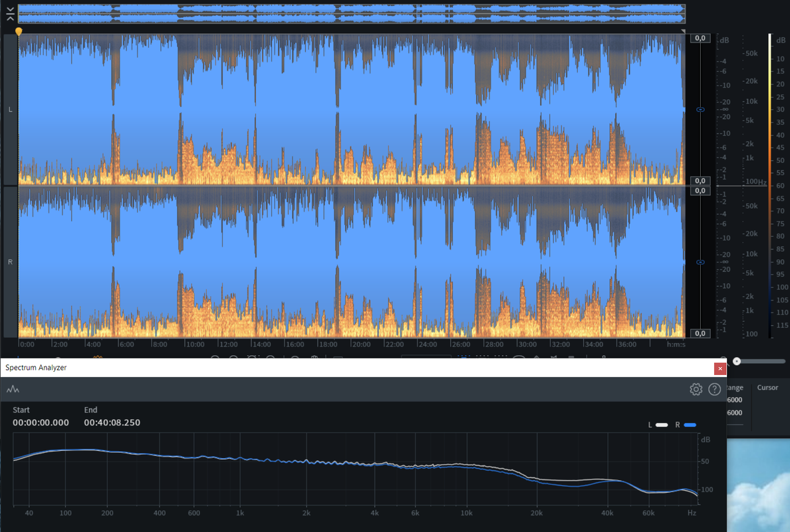Viewport: 790px width, 532px height.
Task: Collapse the waveform overview with the arrows icon
Action: tap(10, 13)
